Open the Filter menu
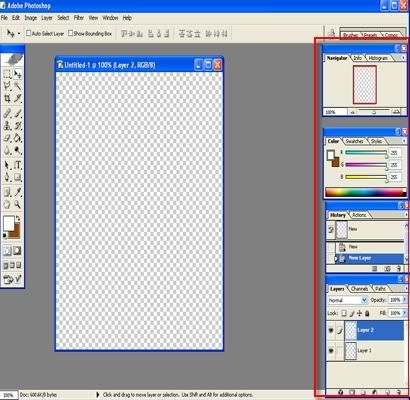This screenshot has width=410, height=400. 79,18
